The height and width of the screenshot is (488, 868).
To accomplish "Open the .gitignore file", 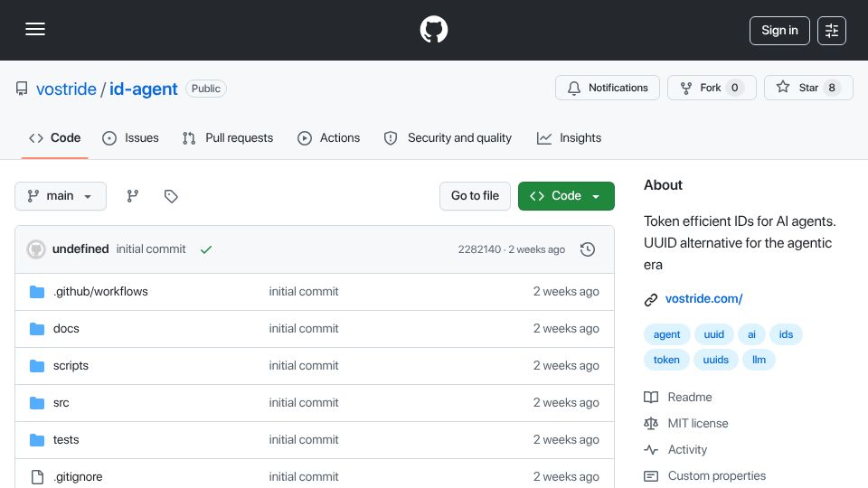I will (78, 477).
